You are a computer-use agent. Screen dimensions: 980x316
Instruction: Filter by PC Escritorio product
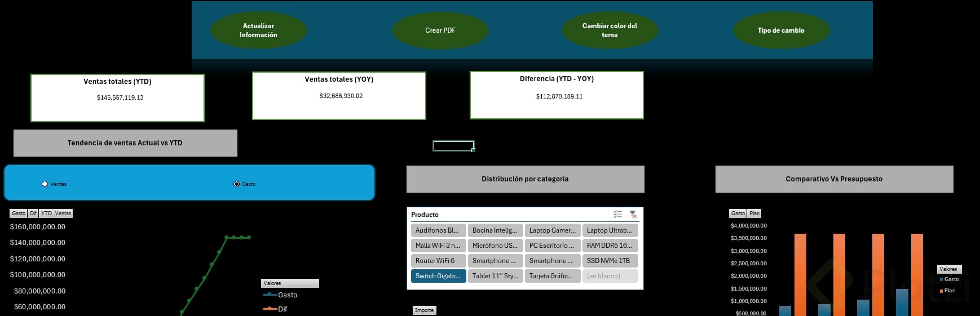(553, 246)
